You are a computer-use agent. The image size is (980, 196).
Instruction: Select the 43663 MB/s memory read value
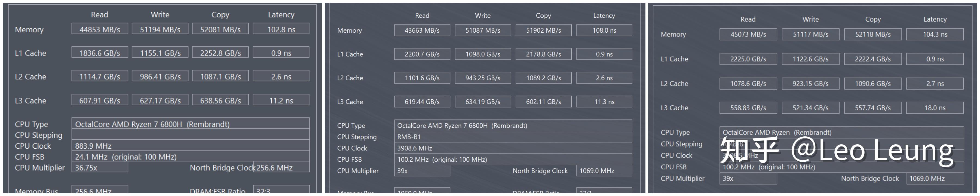tap(422, 30)
